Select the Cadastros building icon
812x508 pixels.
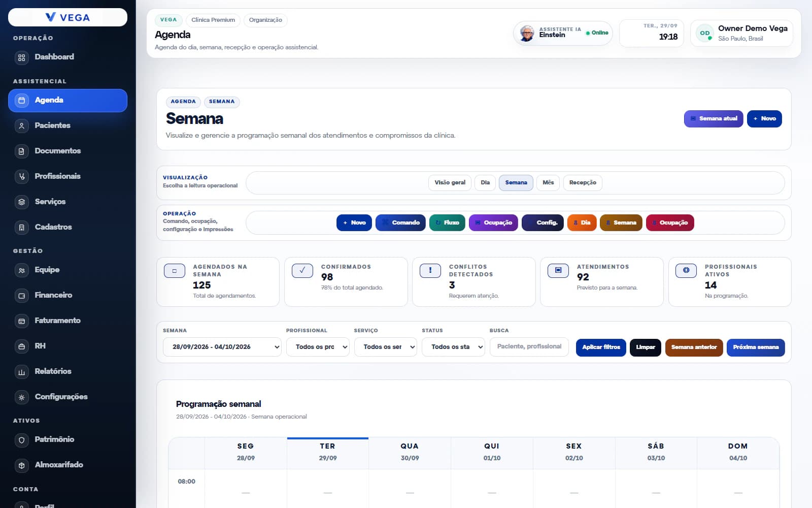point(21,228)
